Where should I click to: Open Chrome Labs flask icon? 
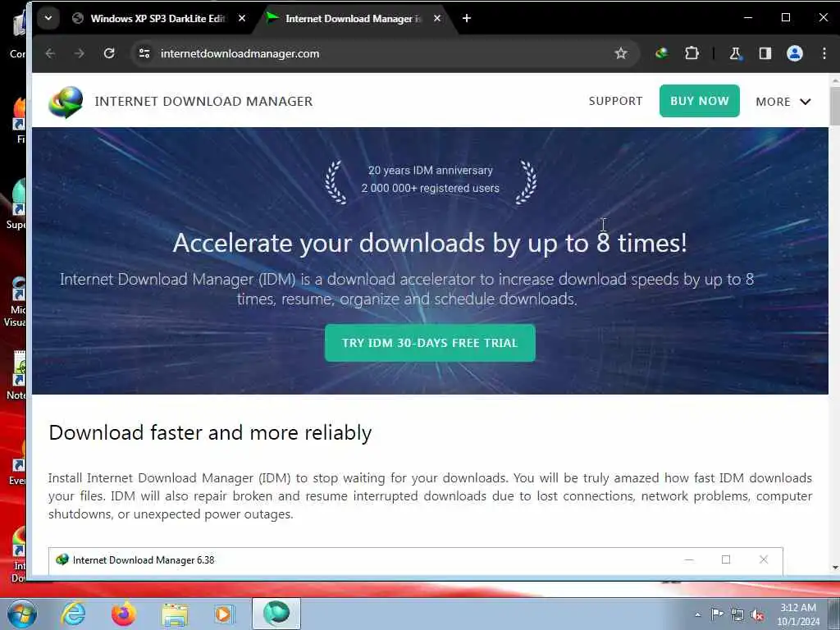[x=736, y=53]
